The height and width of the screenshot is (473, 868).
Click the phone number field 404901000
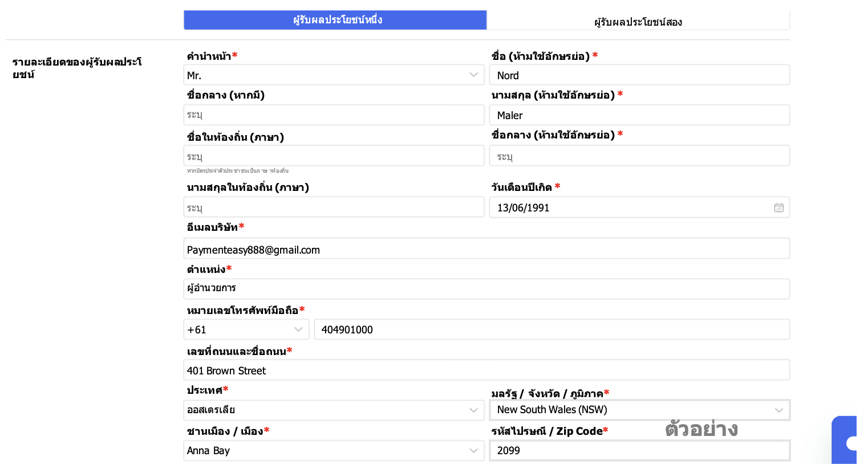click(552, 329)
